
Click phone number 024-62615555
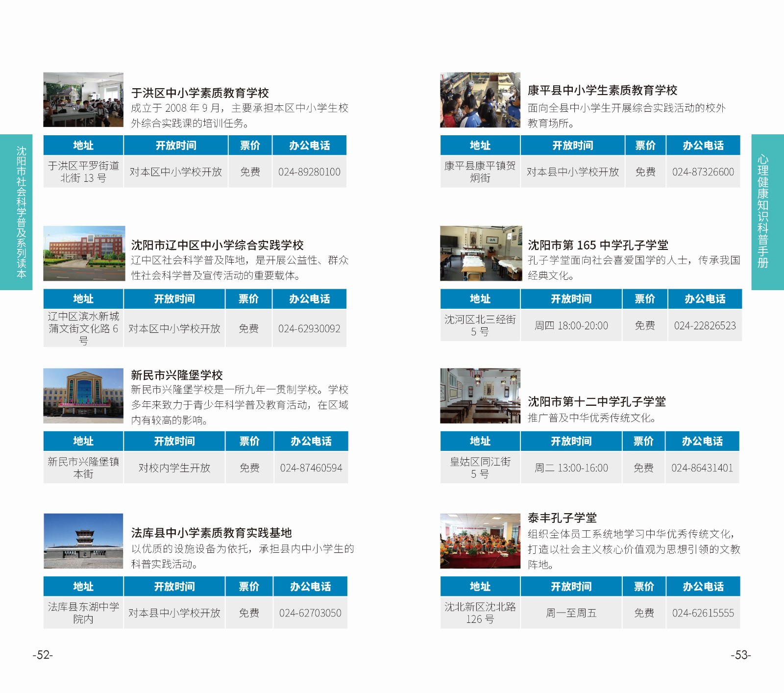[x=703, y=613]
